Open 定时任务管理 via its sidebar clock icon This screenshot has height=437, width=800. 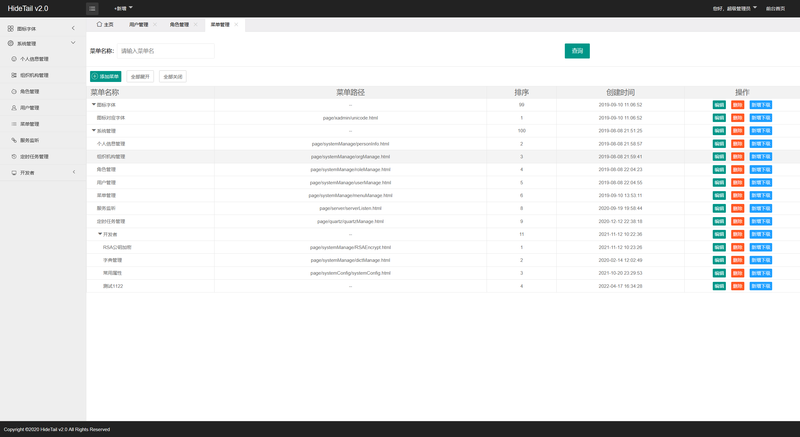(x=14, y=157)
